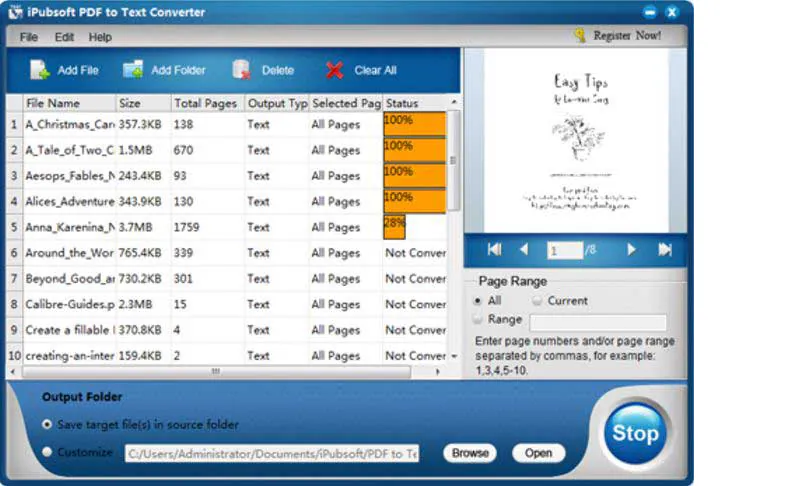Click the Total Pages column header
Viewport: 800px width, 486px height.
click(208, 103)
